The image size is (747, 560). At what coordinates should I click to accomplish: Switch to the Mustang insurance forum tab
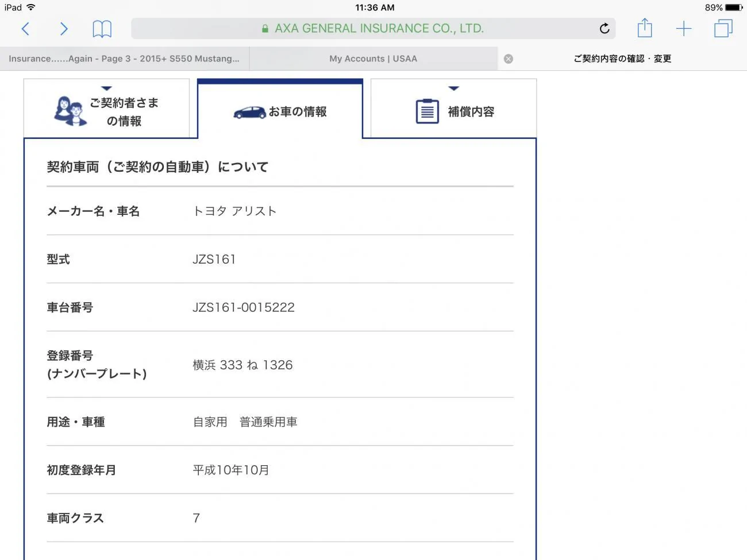click(124, 59)
